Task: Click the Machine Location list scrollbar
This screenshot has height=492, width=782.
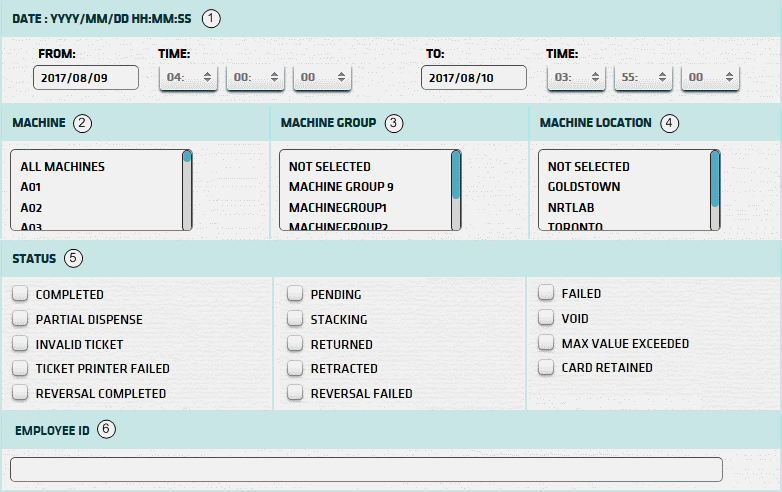Action: click(715, 190)
